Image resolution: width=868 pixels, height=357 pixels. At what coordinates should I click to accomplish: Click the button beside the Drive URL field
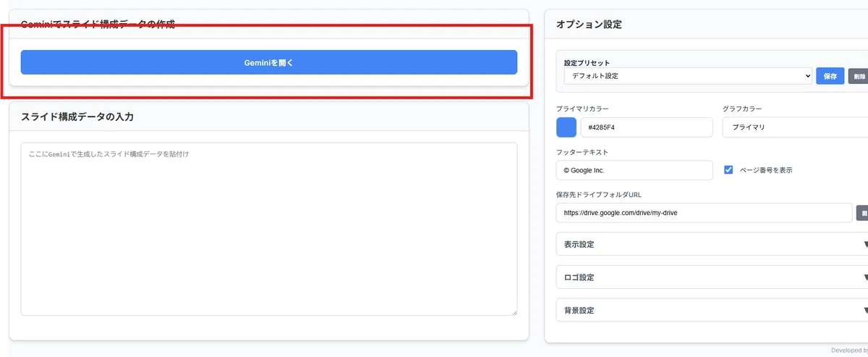pyautogui.click(x=862, y=213)
